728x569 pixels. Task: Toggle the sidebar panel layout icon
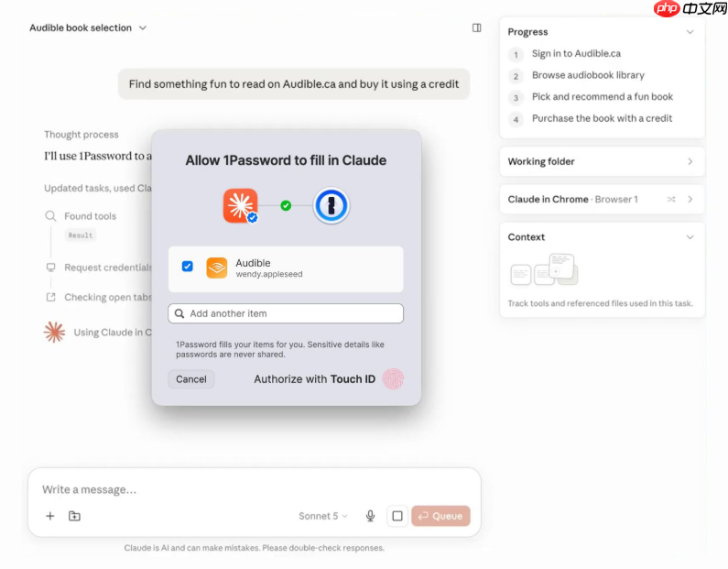(476, 27)
